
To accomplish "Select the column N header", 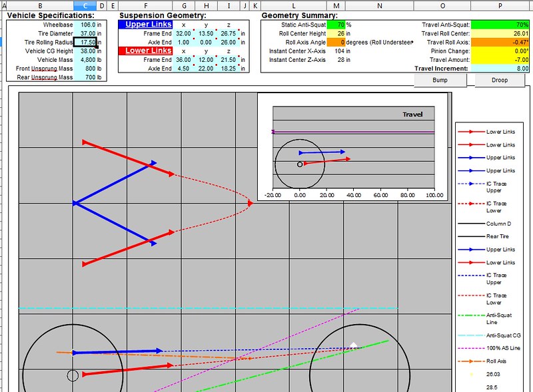I will (x=379, y=5).
